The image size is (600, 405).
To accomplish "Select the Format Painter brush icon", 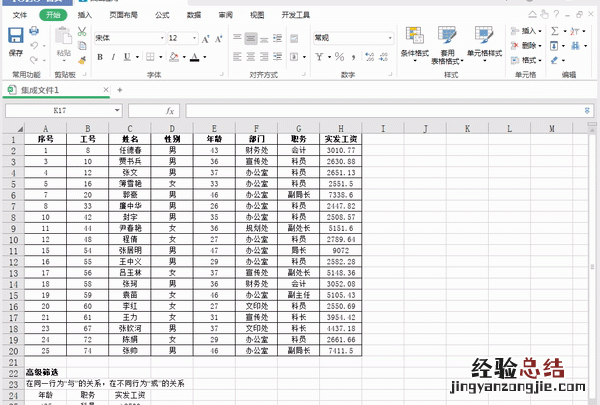I will click(82, 59).
